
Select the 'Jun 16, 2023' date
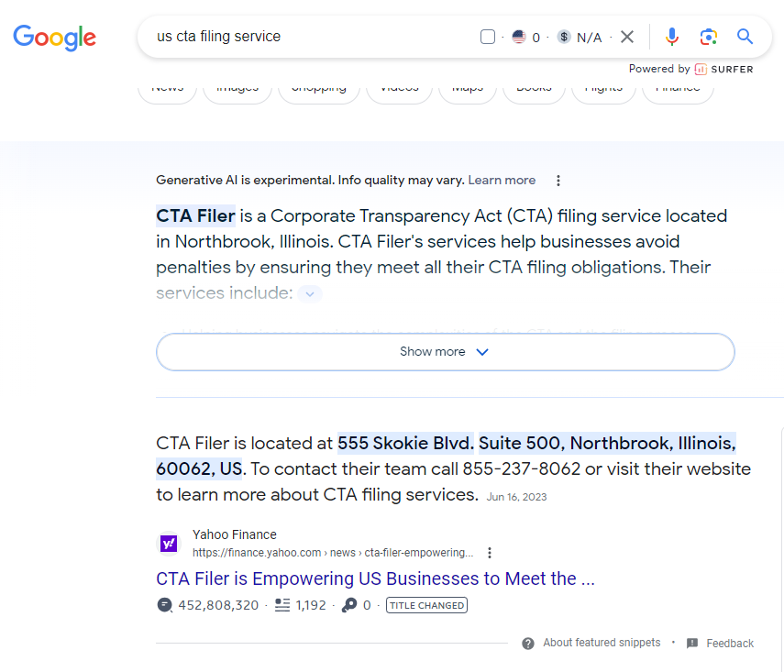pyautogui.click(x=516, y=497)
